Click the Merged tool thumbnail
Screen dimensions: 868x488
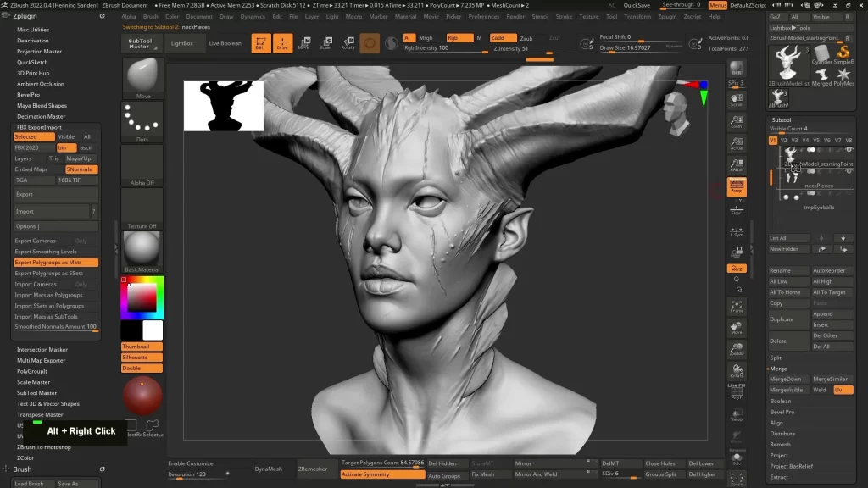[822, 76]
